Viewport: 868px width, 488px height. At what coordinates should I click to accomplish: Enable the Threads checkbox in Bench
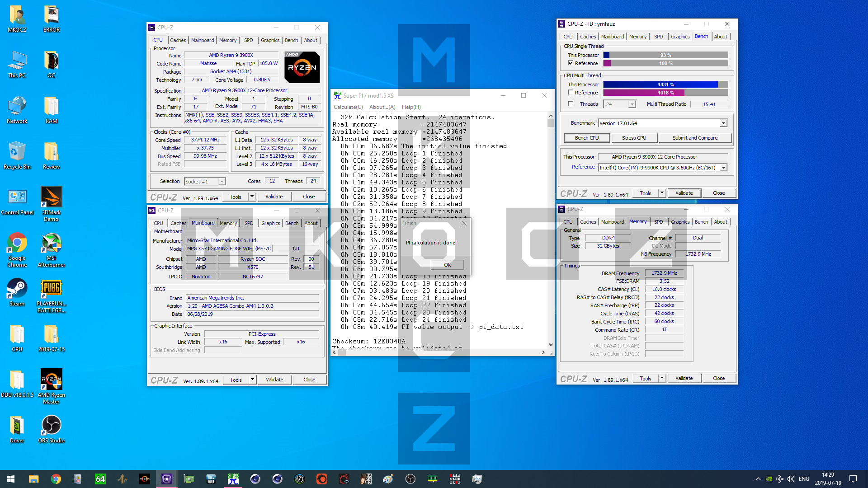tap(571, 104)
